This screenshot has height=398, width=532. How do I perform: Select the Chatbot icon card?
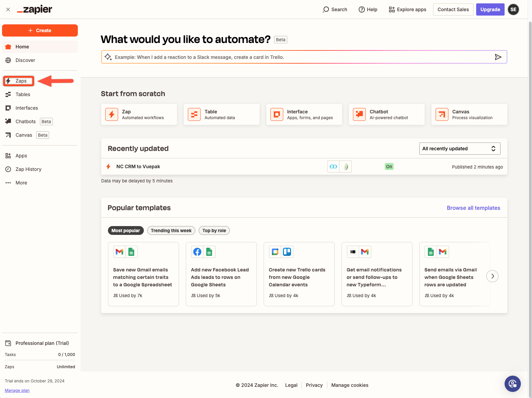359,114
